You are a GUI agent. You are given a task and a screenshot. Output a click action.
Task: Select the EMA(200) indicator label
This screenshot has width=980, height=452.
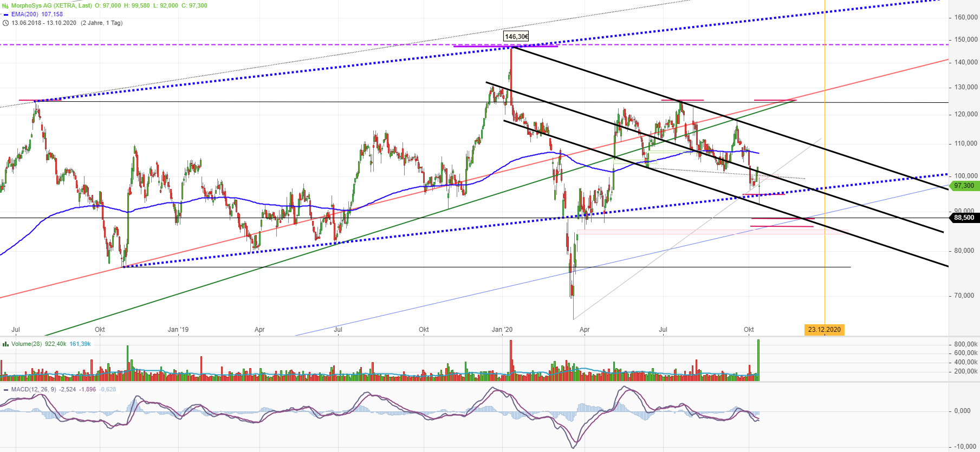pos(25,14)
